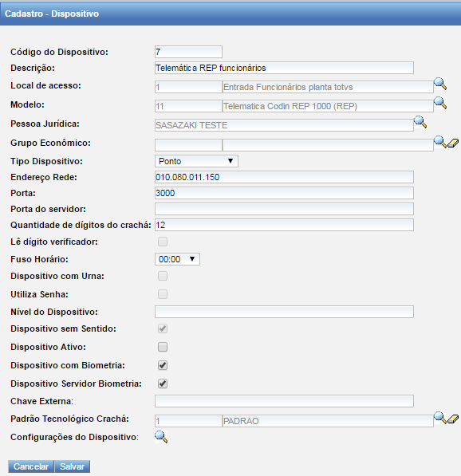Toggle Lê dígito verificador checkbox

(163, 242)
